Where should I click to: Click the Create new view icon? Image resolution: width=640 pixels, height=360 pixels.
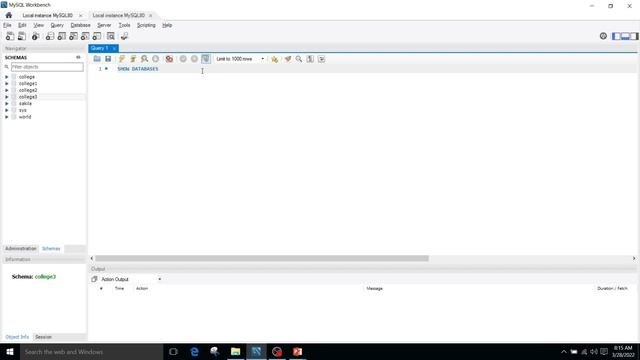tap(73, 36)
